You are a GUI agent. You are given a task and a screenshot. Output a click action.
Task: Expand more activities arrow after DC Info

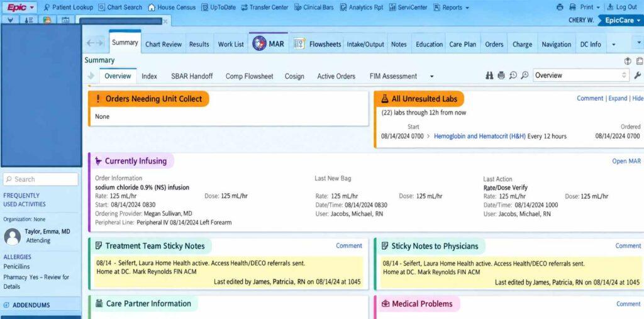pos(614,45)
